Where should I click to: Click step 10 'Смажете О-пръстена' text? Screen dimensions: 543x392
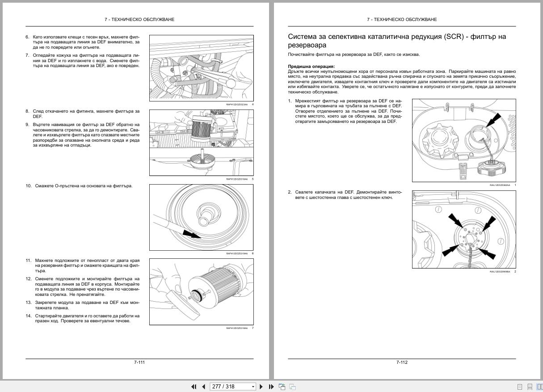[84, 186]
